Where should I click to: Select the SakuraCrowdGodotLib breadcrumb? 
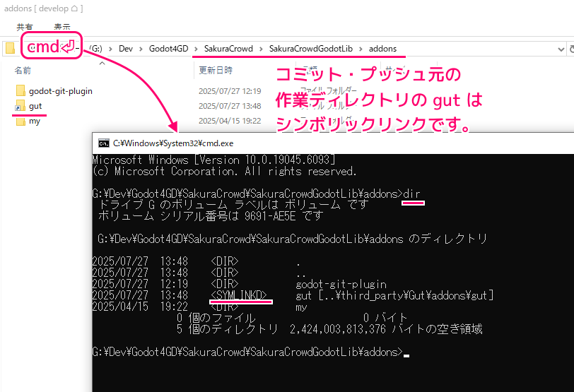point(310,49)
